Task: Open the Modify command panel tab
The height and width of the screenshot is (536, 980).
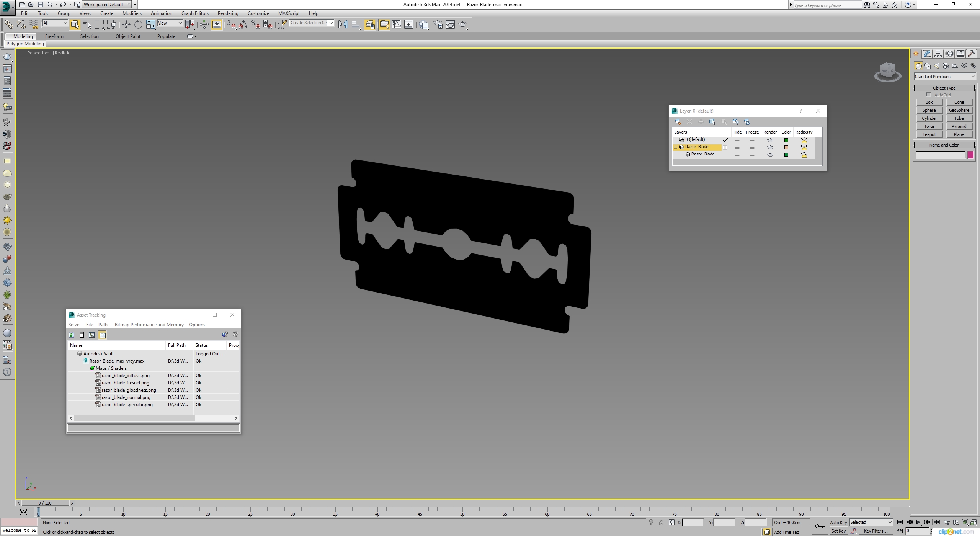Action: click(x=927, y=54)
